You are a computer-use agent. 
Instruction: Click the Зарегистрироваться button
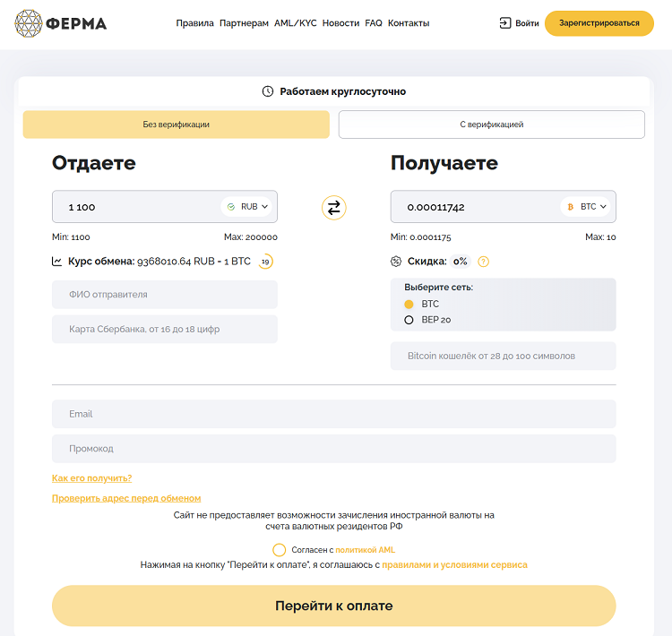coord(599,23)
